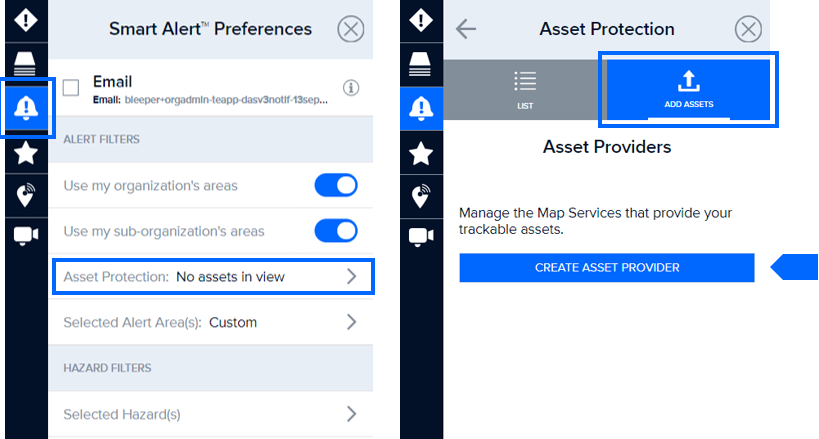Switch to the ADD ASSETS tab
The height and width of the screenshot is (439, 819).
688,89
